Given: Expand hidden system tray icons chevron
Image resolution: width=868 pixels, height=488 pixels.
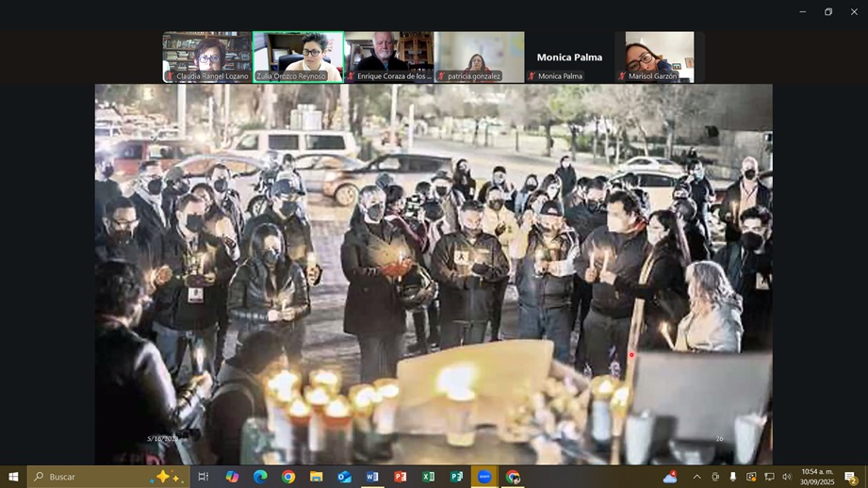Looking at the screenshot, I should point(696,477).
